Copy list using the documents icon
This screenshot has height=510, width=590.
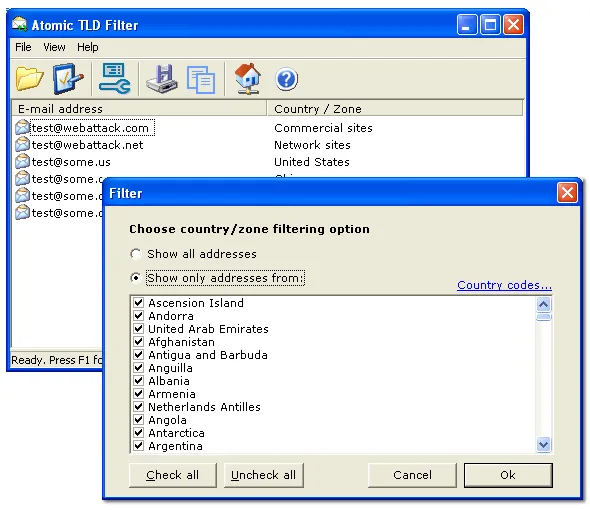(x=201, y=80)
